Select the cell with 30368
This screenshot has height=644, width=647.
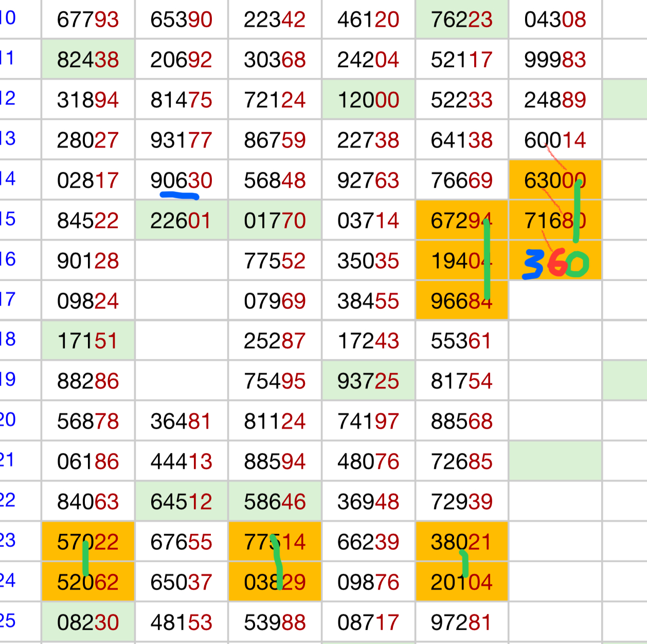coord(275,59)
